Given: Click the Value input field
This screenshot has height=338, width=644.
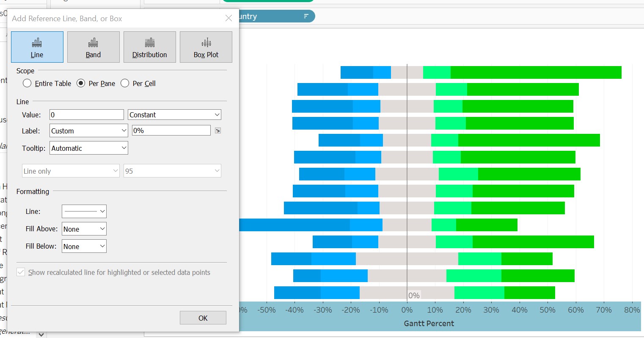Looking at the screenshot, I should pyautogui.click(x=86, y=115).
